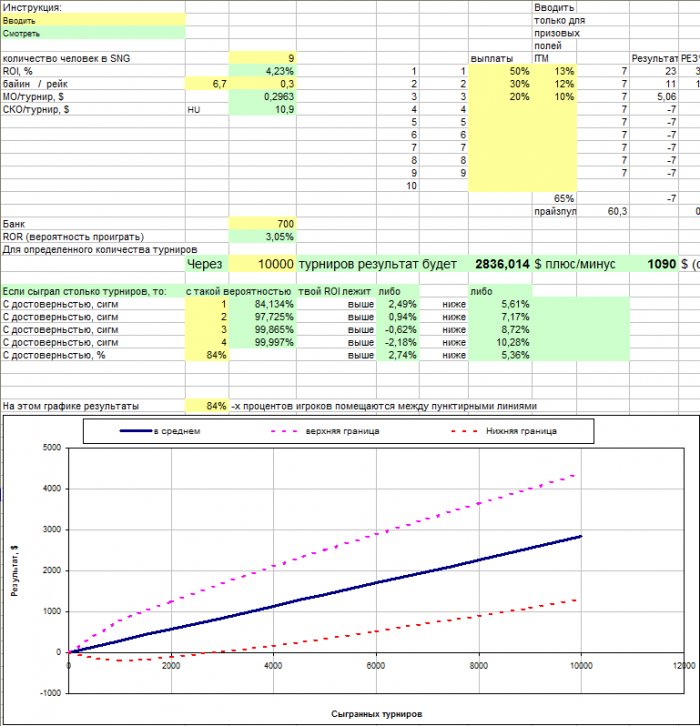
Task: Select the buy-in cell containing 6,7
Action: pos(207,84)
